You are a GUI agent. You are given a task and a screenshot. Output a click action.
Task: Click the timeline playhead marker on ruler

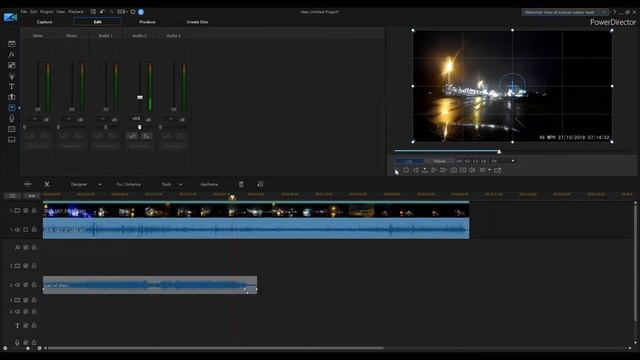(232, 198)
